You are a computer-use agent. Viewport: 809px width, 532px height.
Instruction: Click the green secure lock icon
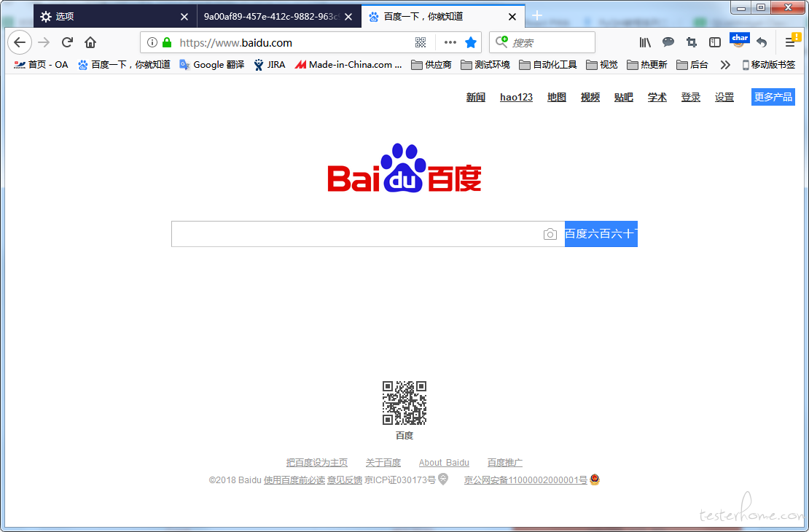[x=167, y=42]
